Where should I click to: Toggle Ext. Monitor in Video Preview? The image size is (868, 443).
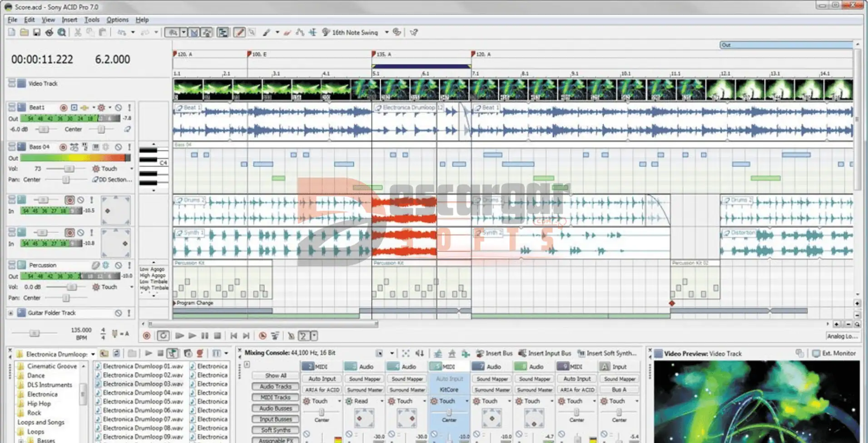[834, 353]
